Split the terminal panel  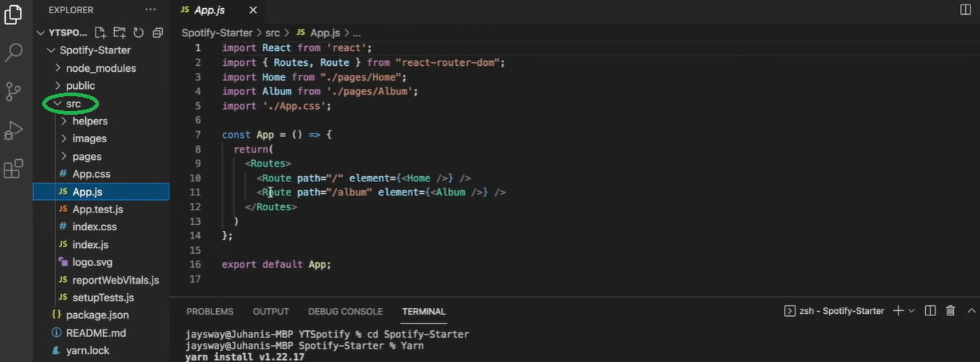pos(930,311)
